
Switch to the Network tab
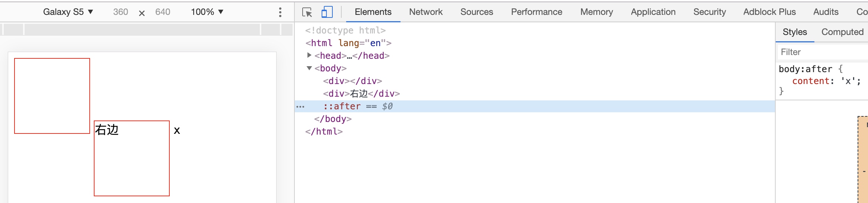425,12
